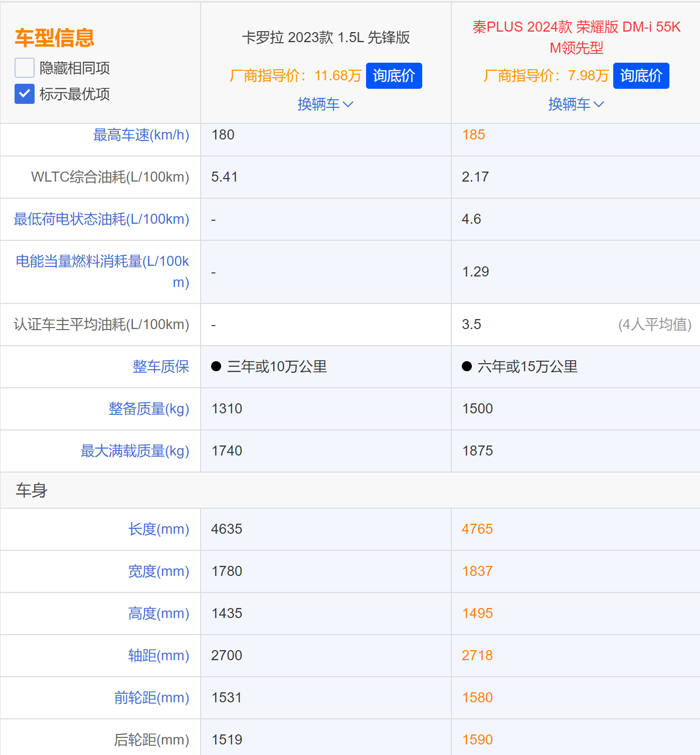Click the 11.68万 guidance price text

337,76
